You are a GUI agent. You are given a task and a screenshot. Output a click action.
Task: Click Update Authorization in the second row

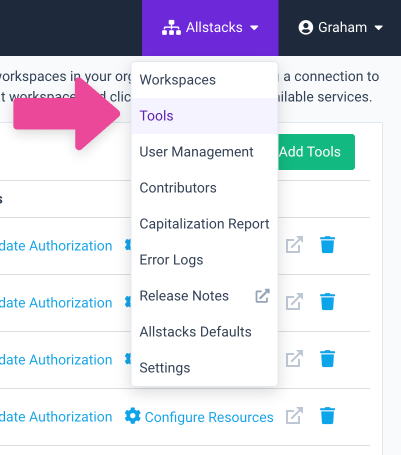tap(56, 303)
